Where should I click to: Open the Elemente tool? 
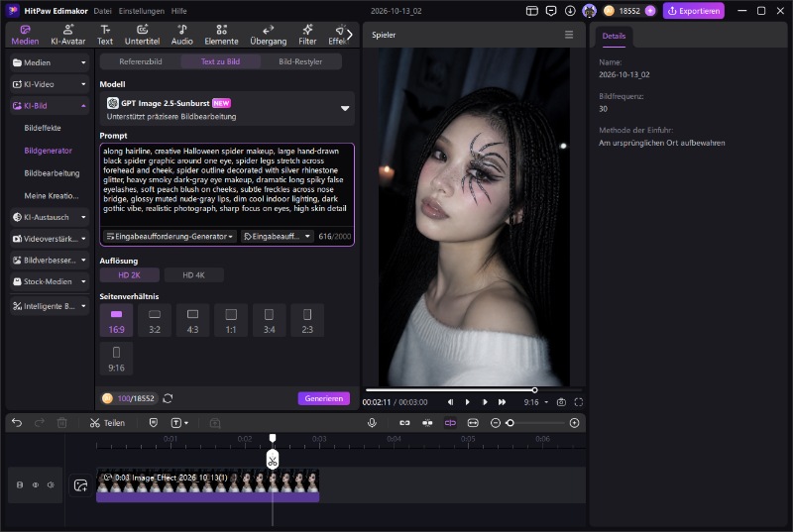tap(221, 35)
